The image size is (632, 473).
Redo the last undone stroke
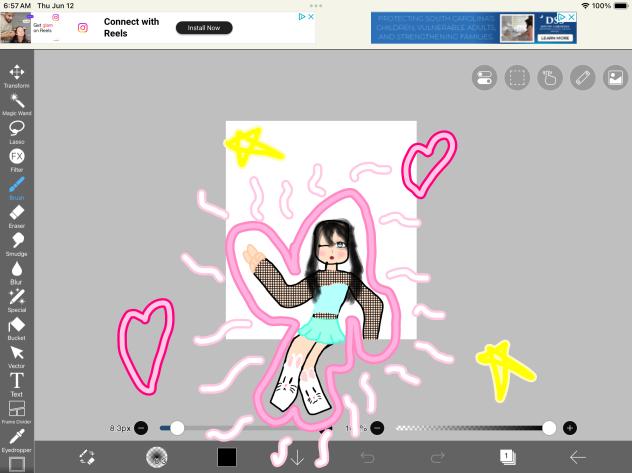(x=437, y=457)
